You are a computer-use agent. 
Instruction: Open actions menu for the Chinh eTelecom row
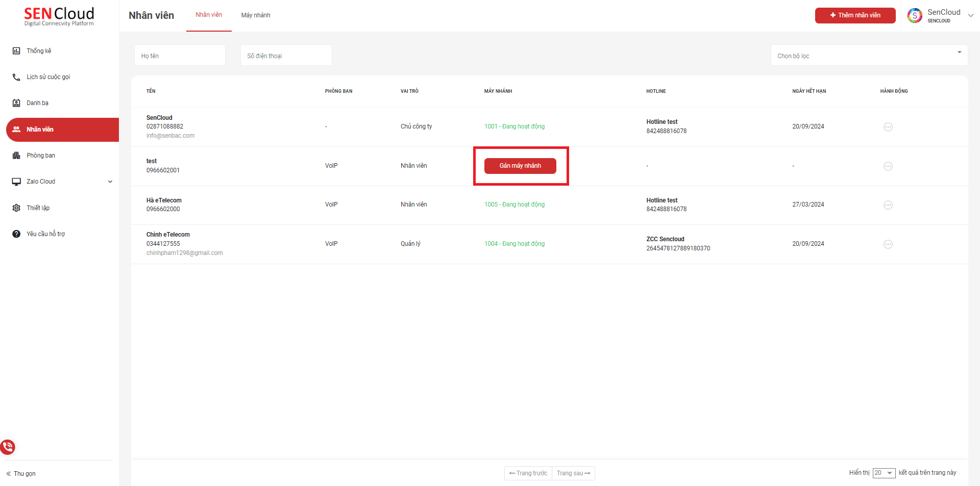[x=888, y=244]
